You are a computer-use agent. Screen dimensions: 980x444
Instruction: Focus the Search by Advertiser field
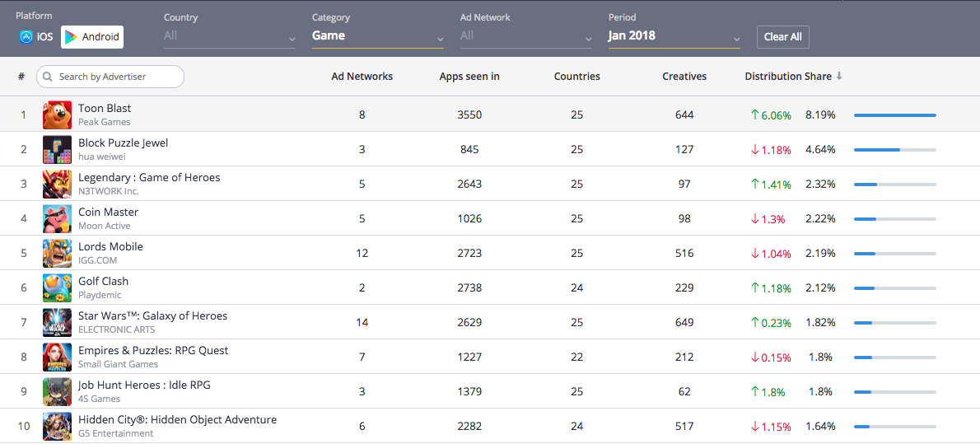tap(110, 77)
